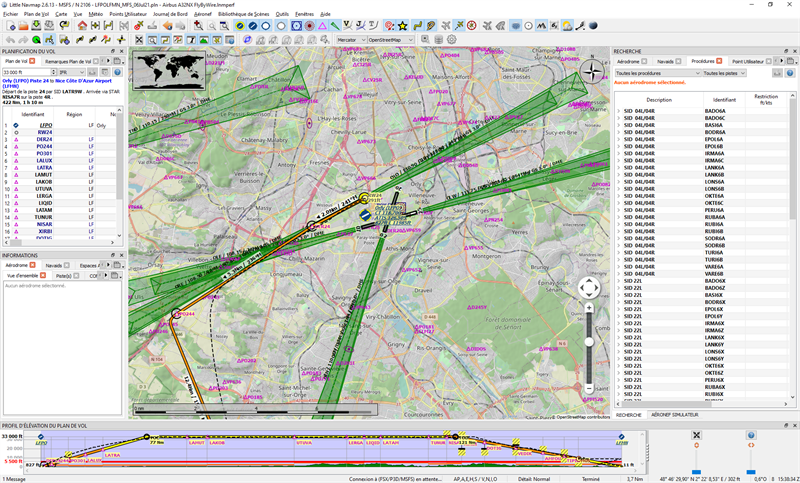This screenshot has width=800, height=483.
Task: Select AÉRONEF SIMULATEUR bottom tab
Action: coord(674,415)
